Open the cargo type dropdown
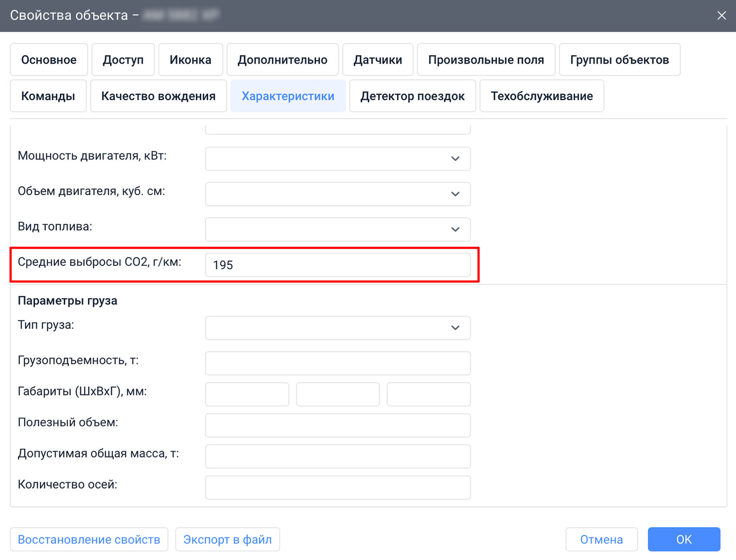Viewport: 736px width, 560px height. [x=338, y=328]
